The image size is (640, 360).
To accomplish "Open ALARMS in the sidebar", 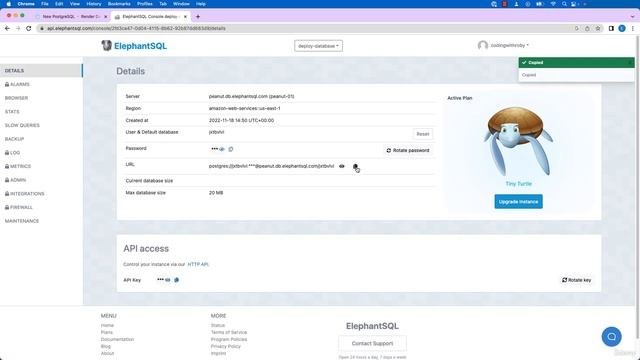I will point(17,84).
